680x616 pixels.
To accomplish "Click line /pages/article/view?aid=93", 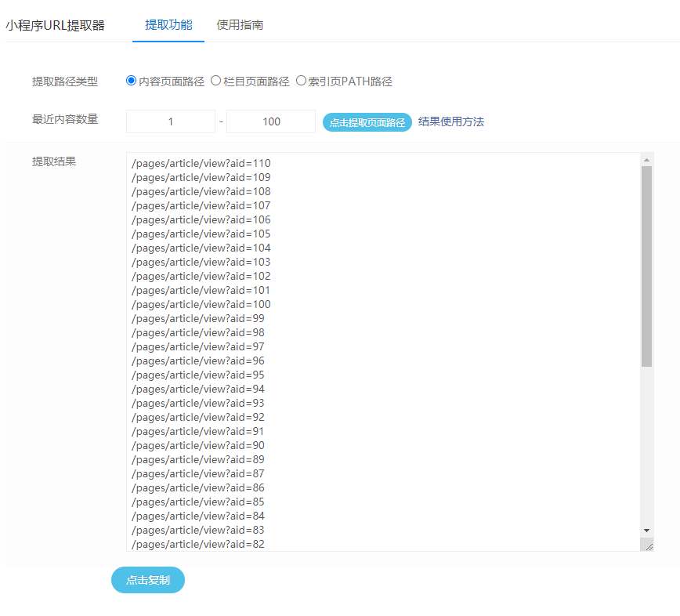I will click(x=197, y=403).
